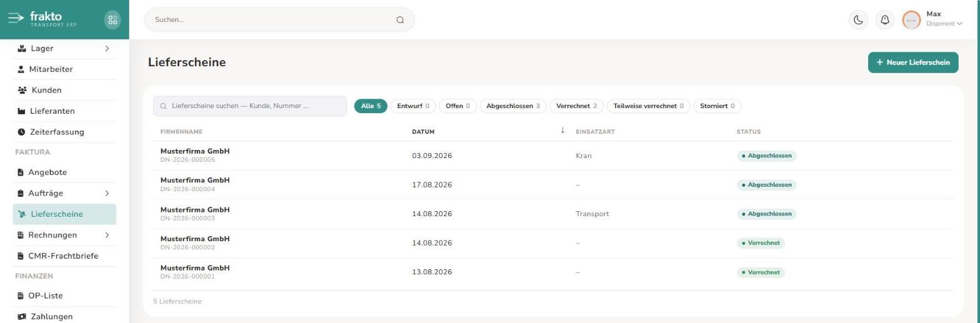980x323 pixels.
Task: Click the frakto logo arrow icon
Action: coord(16,18)
